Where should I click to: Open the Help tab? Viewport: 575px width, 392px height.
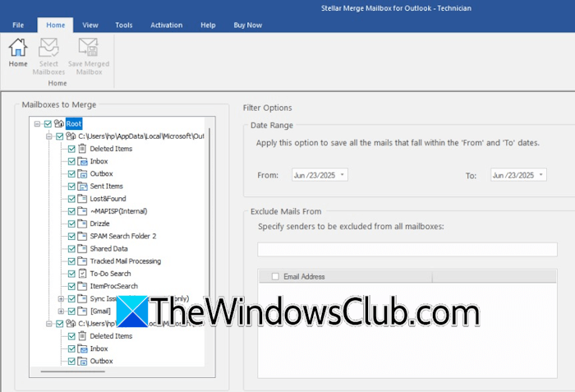pyautogui.click(x=208, y=25)
